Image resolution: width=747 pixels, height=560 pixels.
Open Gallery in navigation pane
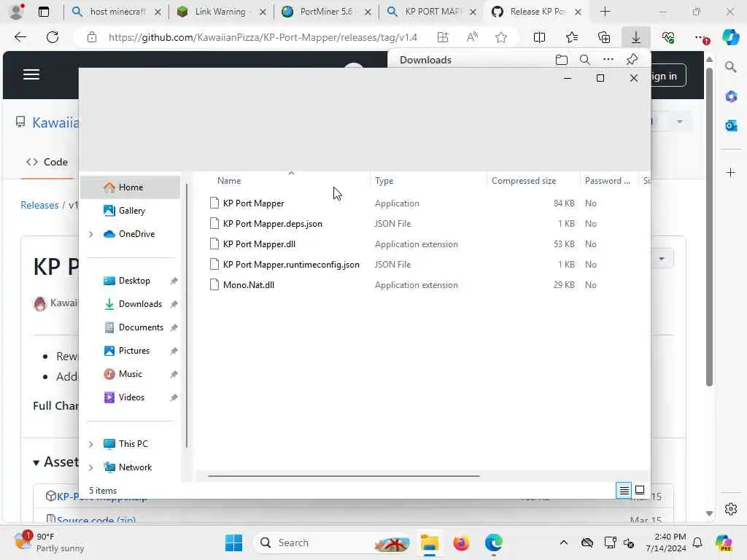click(x=131, y=211)
